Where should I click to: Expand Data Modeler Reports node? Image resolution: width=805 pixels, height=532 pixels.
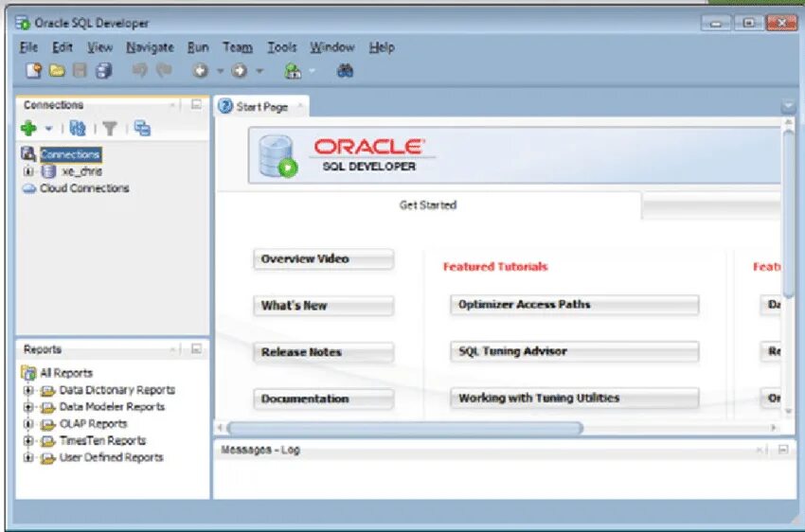coord(28,407)
